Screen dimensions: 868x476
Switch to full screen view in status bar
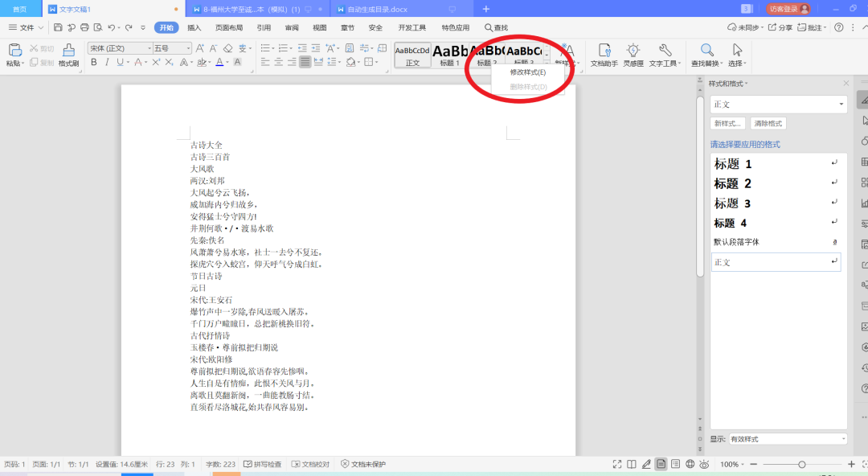[617, 464]
